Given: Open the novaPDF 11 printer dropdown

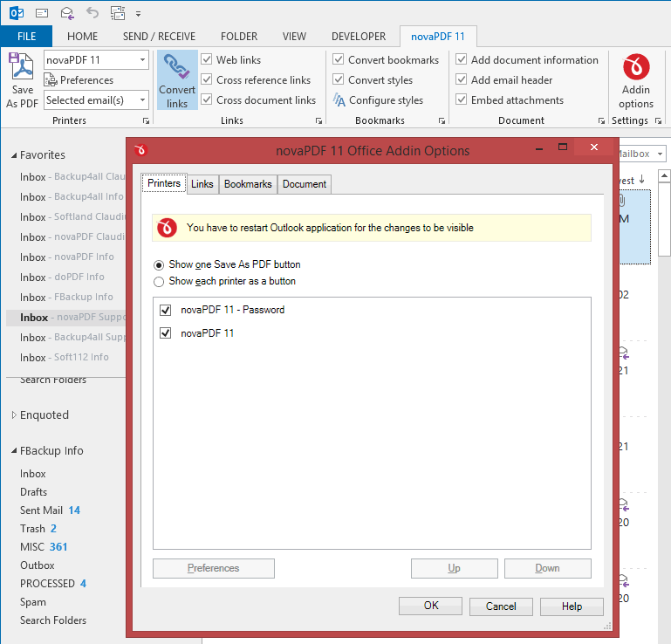Looking at the screenshot, I should click(x=142, y=60).
